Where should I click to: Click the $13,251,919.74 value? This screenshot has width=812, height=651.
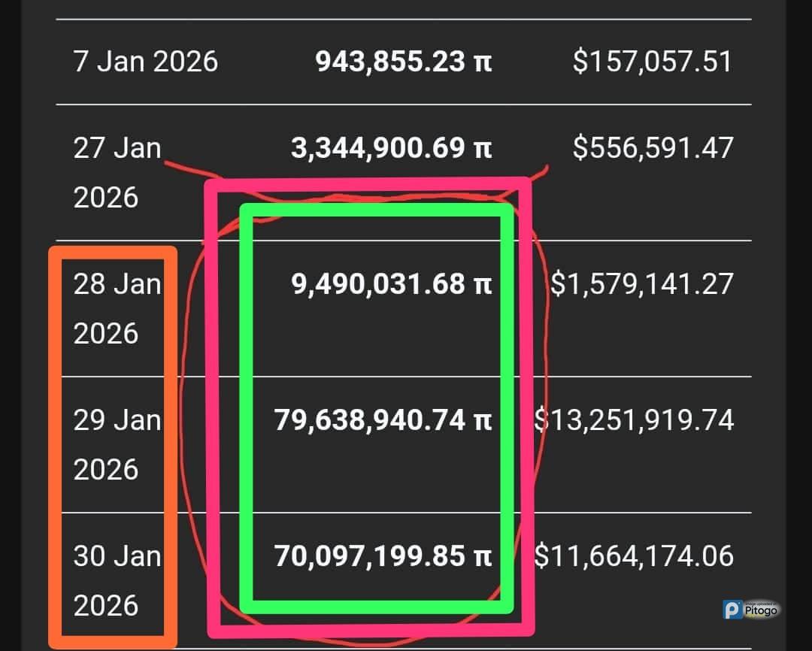coord(634,421)
